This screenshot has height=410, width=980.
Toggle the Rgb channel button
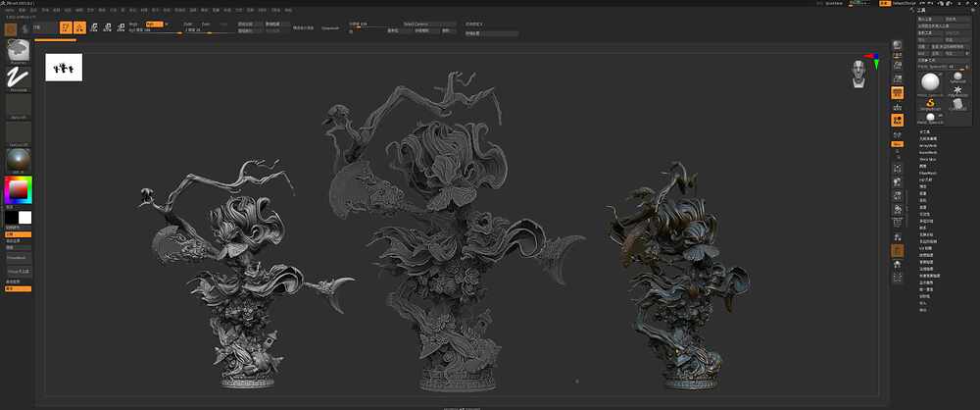point(153,24)
